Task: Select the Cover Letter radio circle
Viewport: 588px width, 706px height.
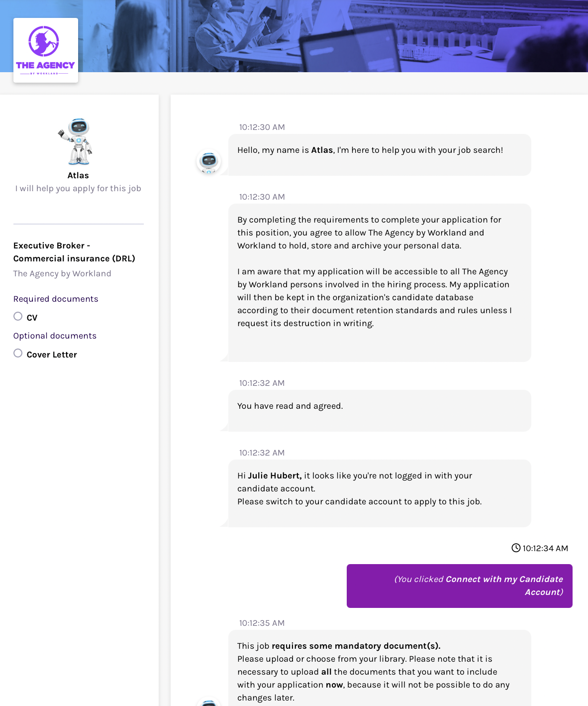Action: click(18, 353)
